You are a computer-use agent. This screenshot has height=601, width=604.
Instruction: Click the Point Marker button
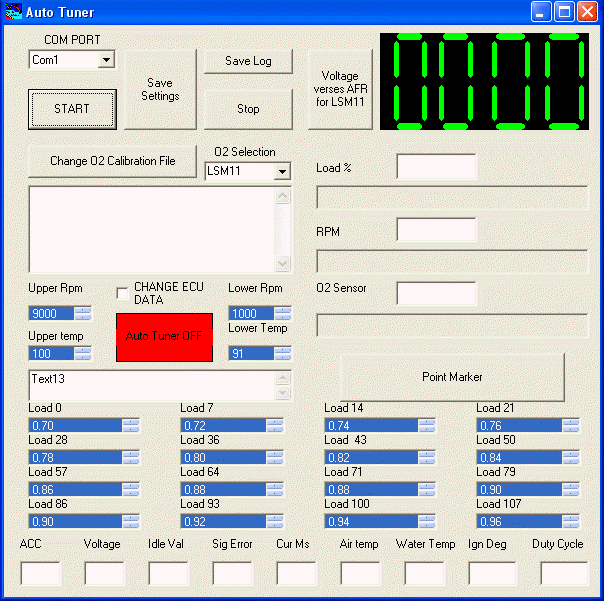coord(452,377)
